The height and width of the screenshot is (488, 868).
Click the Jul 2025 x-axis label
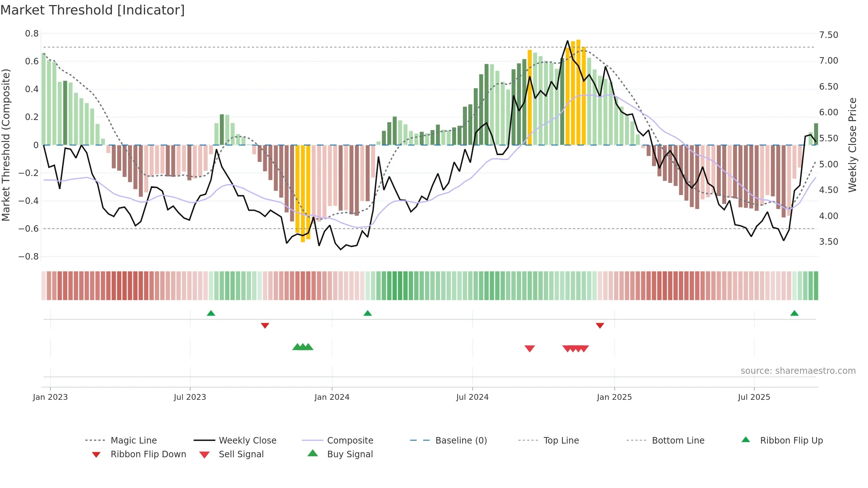pyautogui.click(x=754, y=397)
